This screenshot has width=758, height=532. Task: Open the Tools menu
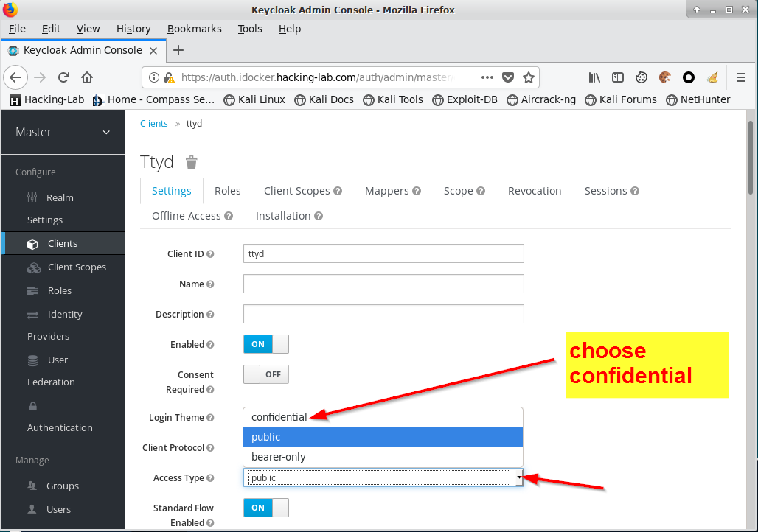pos(250,29)
